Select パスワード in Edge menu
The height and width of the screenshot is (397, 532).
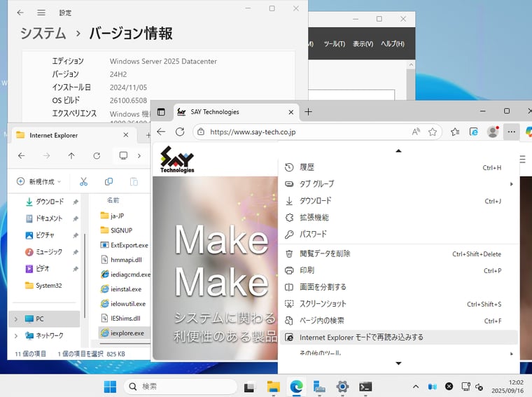[399, 234]
